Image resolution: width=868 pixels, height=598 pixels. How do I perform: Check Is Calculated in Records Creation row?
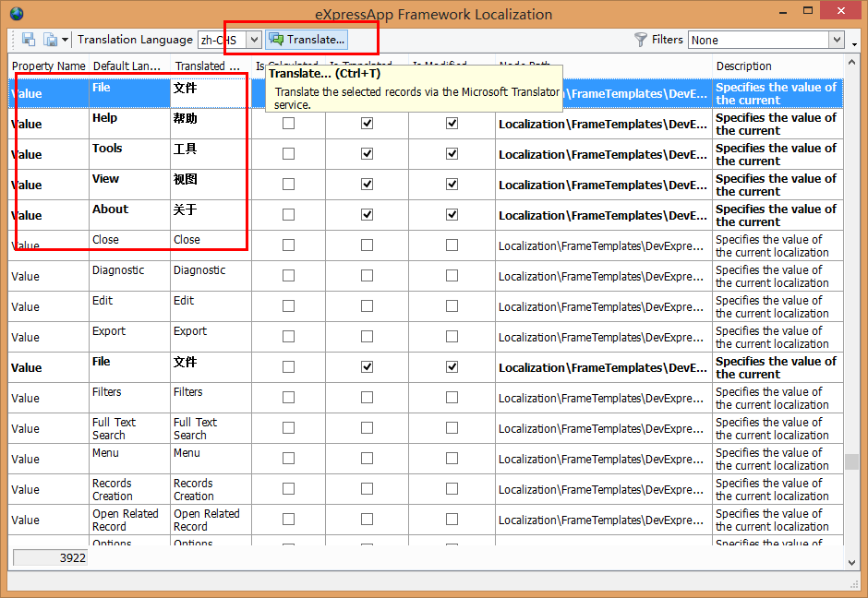288,488
